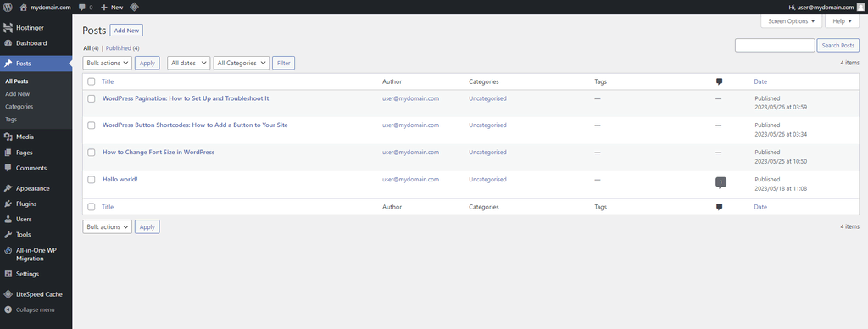This screenshot has height=329, width=868.
Task: Click the bottom Apply button
Action: coord(147,226)
